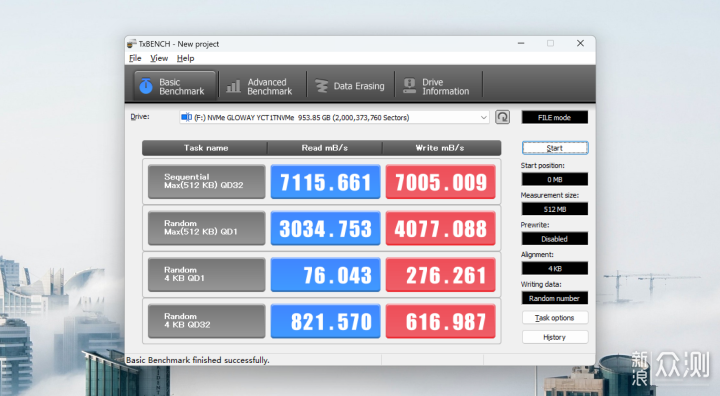720x396 pixels.
Task: Open the Help menu
Action: (186, 58)
